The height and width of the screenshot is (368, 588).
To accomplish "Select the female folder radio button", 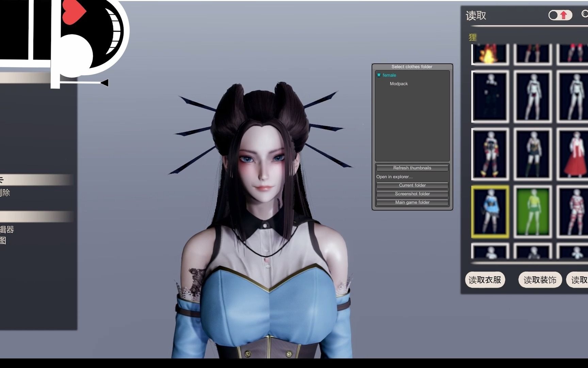I will coord(379,75).
